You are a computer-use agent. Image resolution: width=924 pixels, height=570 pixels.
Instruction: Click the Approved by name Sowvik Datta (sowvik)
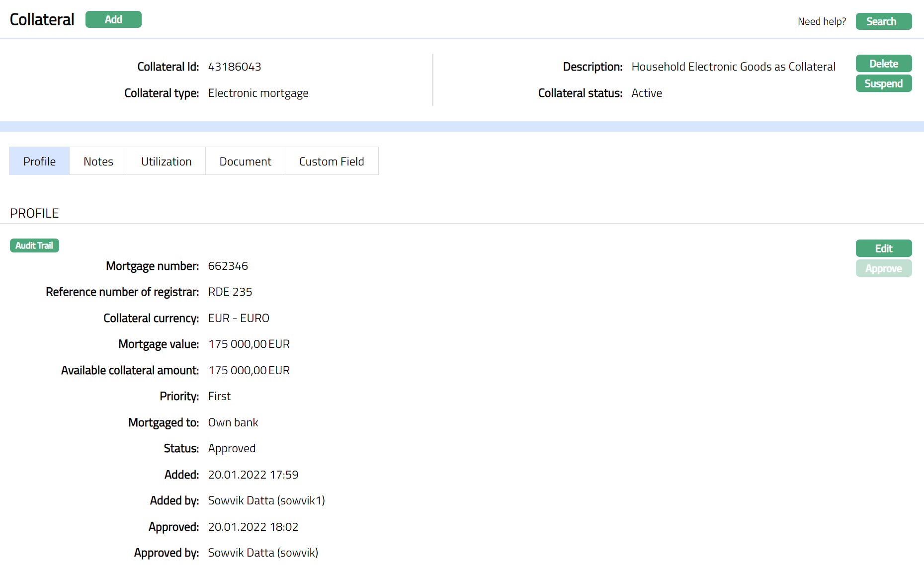coord(263,553)
